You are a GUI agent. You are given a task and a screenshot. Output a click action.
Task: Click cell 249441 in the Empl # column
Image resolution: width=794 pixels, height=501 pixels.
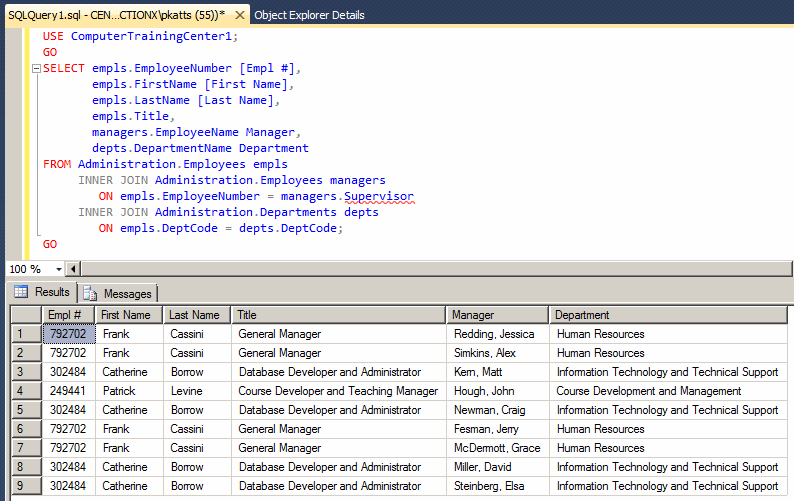[69, 391]
